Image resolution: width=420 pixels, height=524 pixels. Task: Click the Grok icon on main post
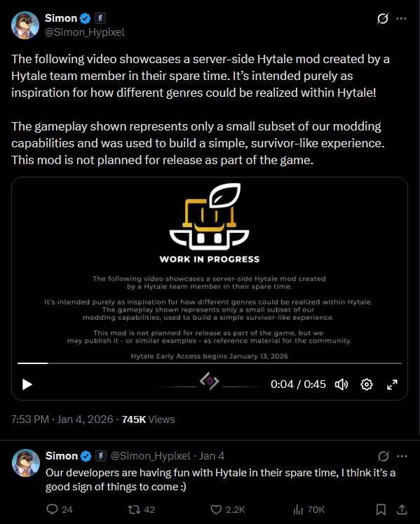pos(383,18)
